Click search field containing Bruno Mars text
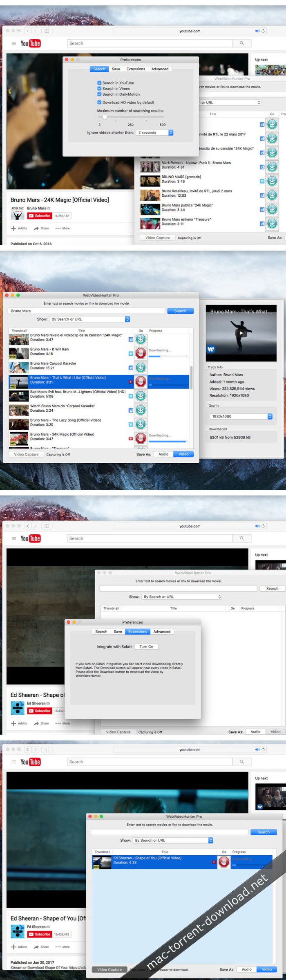This screenshot has height=980, width=286. pyautogui.click(x=86, y=311)
